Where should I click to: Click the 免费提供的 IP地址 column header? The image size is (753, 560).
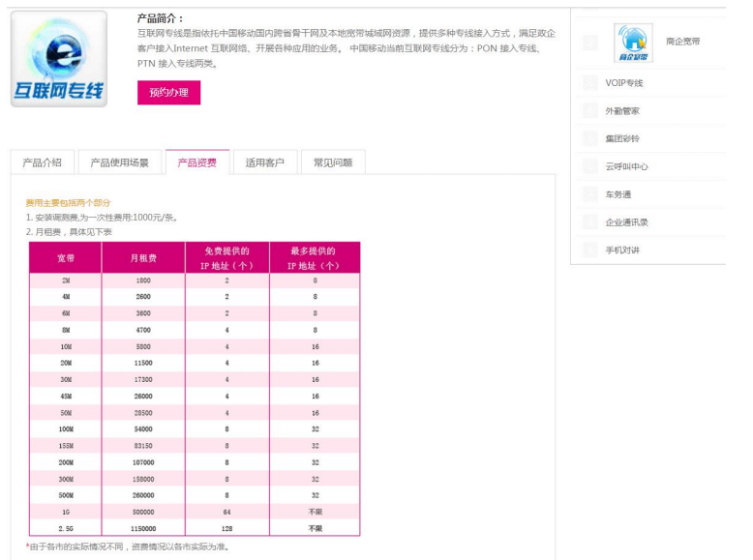(x=227, y=258)
